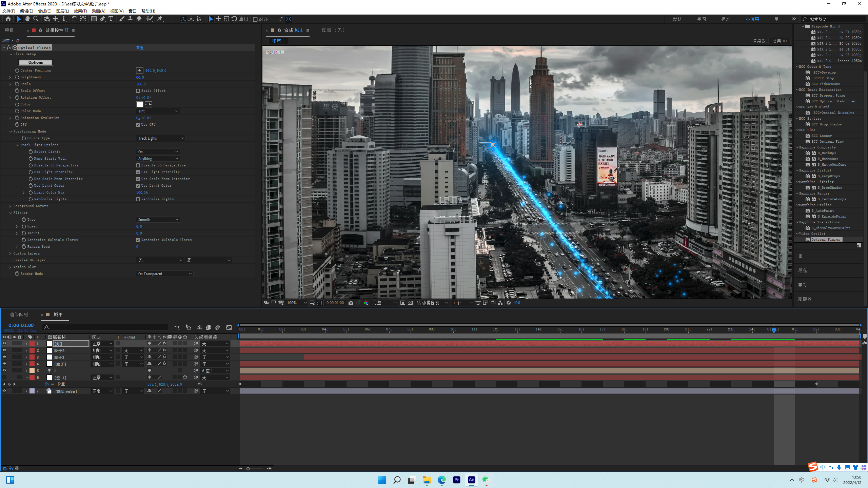Open 效果(T) menu
Screen dimensions: 868x488
pyautogui.click(x=80, y=11)
